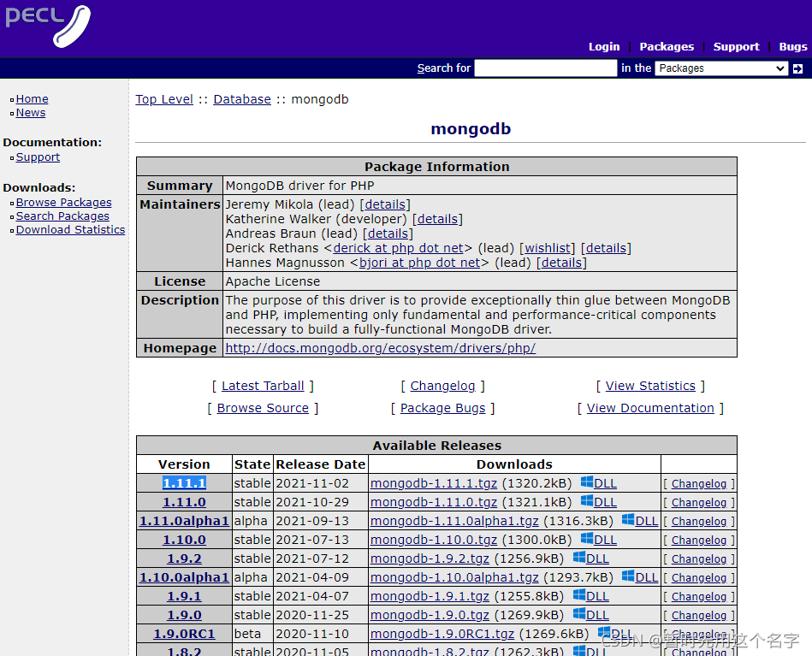
Task: Open Windows DLL icon for mongodb-1.9.1
Action: click(579, 595)
